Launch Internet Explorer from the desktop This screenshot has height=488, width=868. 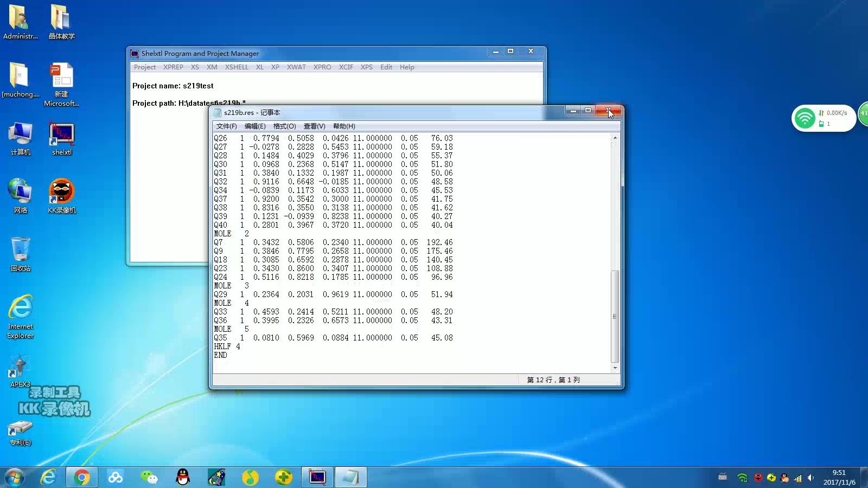tap(20, 317)
